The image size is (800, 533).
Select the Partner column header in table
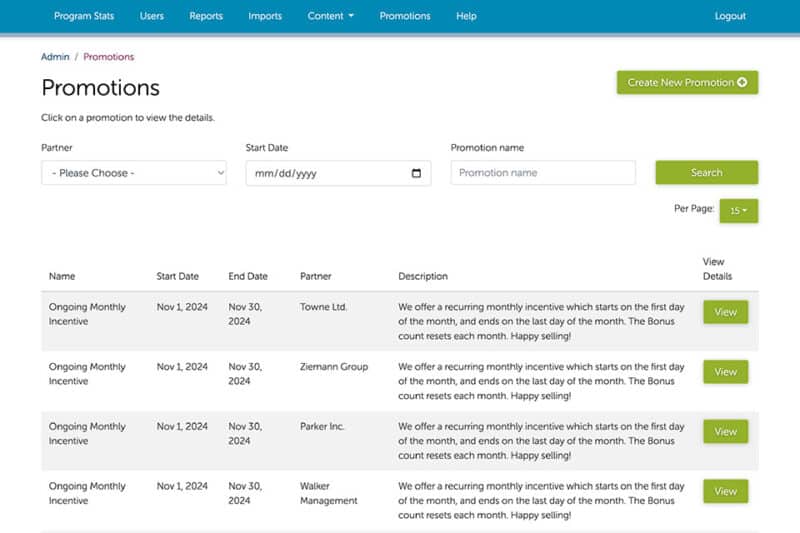(x=315, y=276)
